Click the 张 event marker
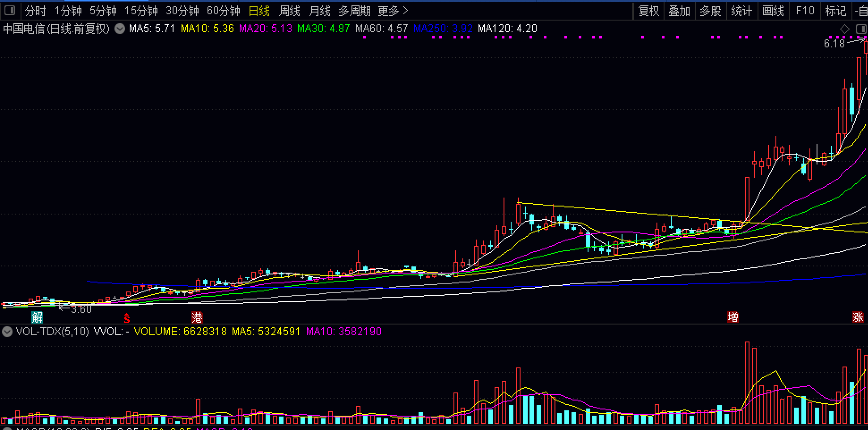This screenshot has width=868, height=430. pos(858,317)
